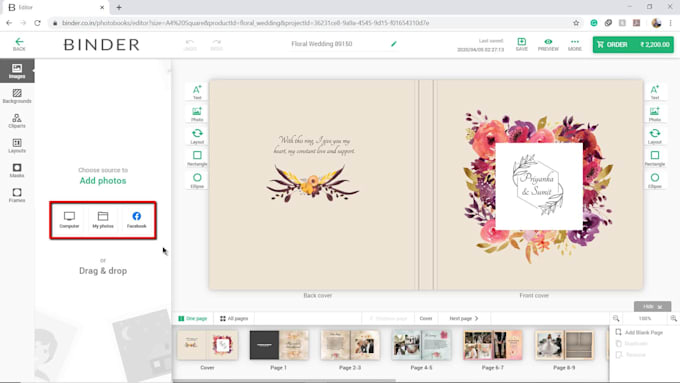Select the Priyanka & Sumit monogram frame
680x383 pixels.
(539, 186)
